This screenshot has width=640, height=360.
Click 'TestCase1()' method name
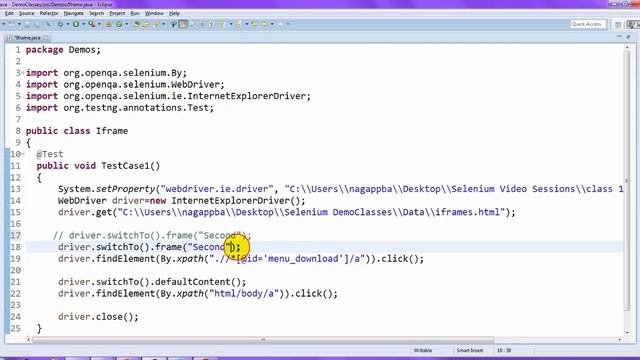[x=131, y=166]
